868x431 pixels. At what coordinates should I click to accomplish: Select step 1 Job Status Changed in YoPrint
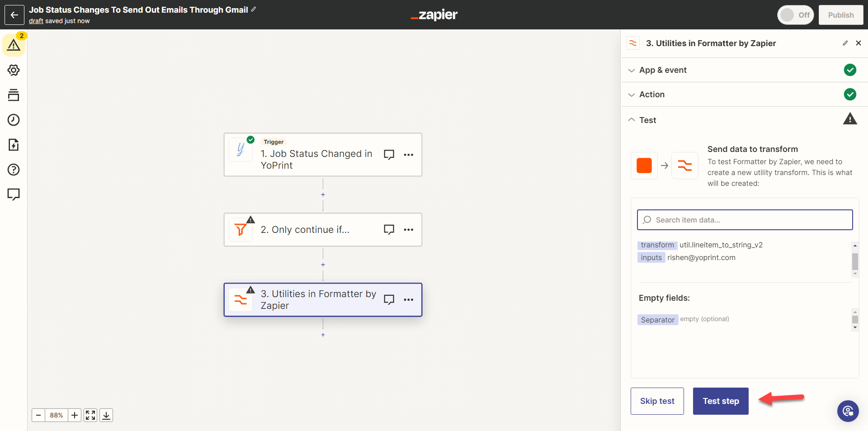pyautogui.click(x=323, y=155)
